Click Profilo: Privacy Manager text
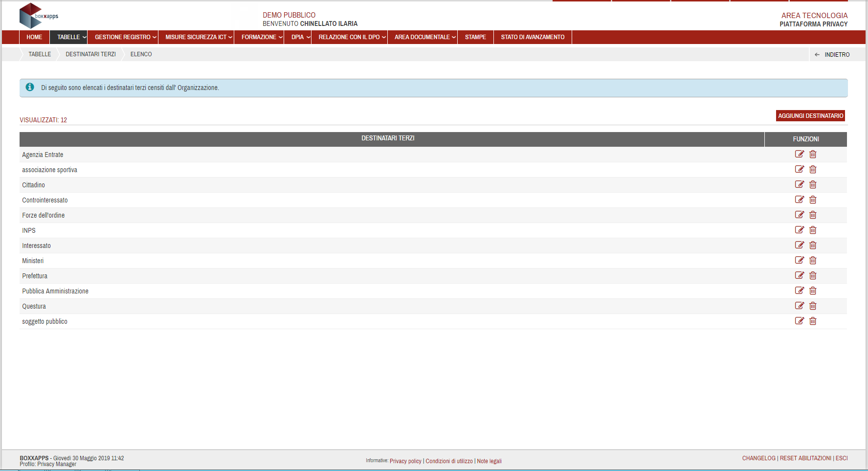This screenshot has width=868, height=471. pos(48,464)
